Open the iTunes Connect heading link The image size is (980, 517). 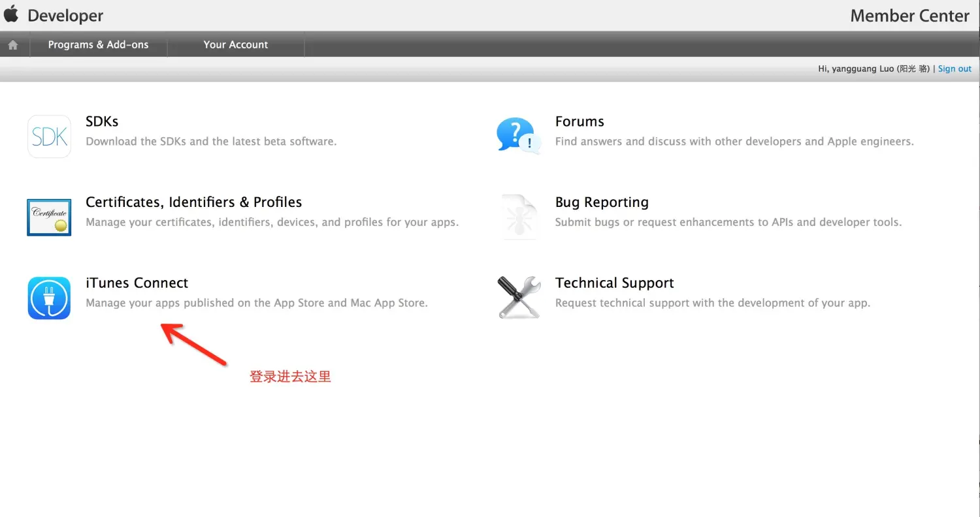click(137, 283)
